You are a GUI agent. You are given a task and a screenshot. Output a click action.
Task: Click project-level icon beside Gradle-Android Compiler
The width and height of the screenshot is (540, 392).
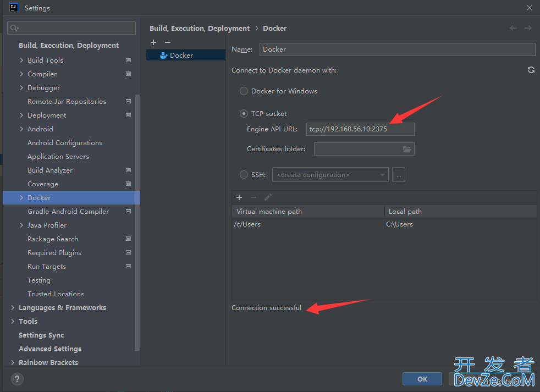tap(129, 211)
